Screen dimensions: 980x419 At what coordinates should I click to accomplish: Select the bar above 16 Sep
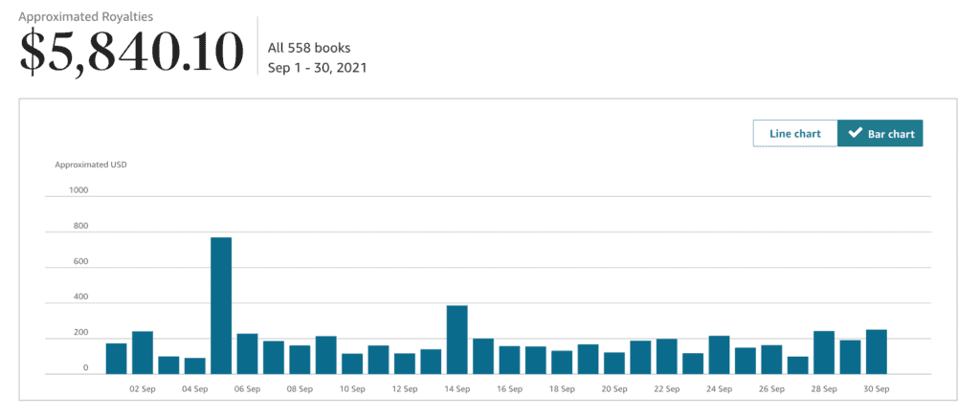[510, 361]
